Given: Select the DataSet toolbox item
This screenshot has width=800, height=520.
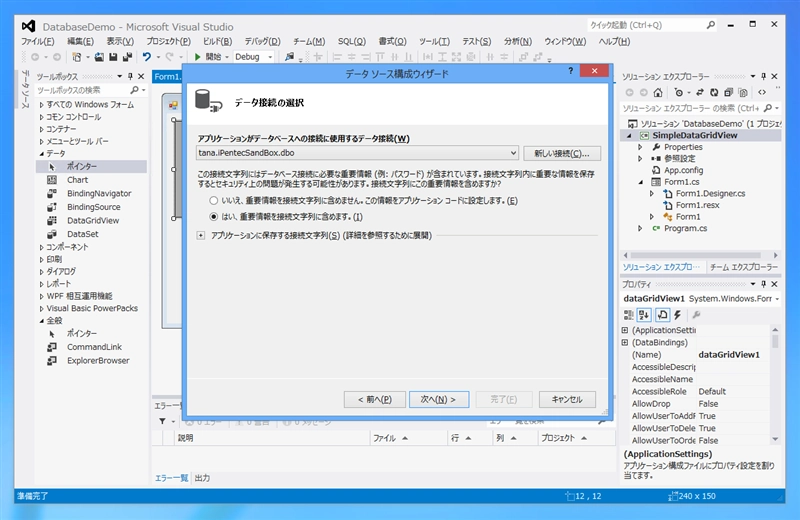Looking at the screenshot, I should tap(83, 234).
